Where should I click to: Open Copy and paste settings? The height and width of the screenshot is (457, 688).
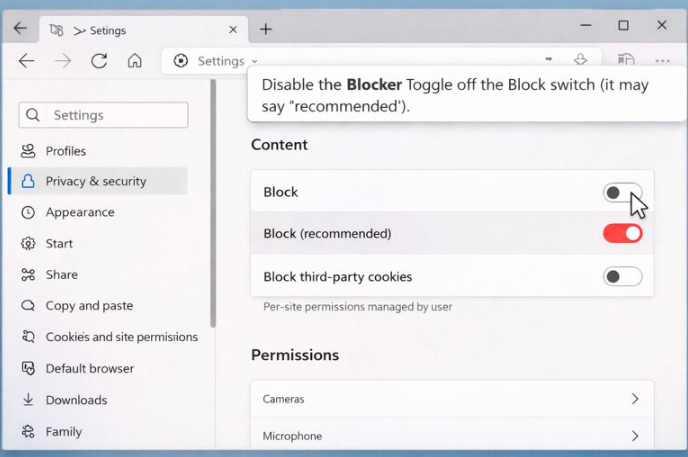coord(89,306)
